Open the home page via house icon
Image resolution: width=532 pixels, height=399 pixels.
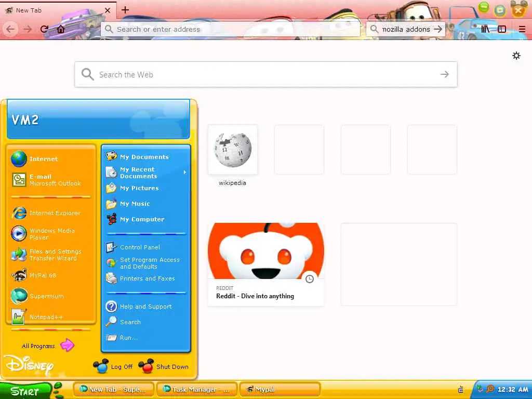tap(61, 29)
